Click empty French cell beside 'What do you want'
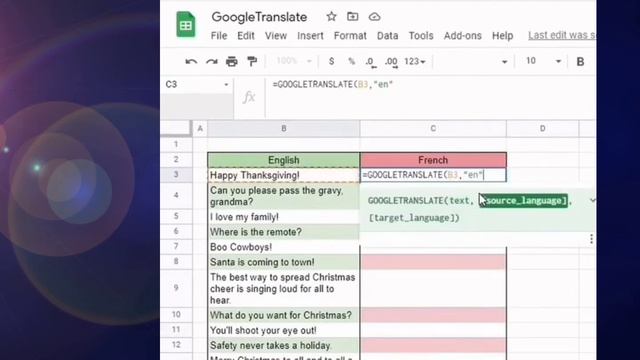The width and height of the screenshot is (640, 360). pos(433,315)
